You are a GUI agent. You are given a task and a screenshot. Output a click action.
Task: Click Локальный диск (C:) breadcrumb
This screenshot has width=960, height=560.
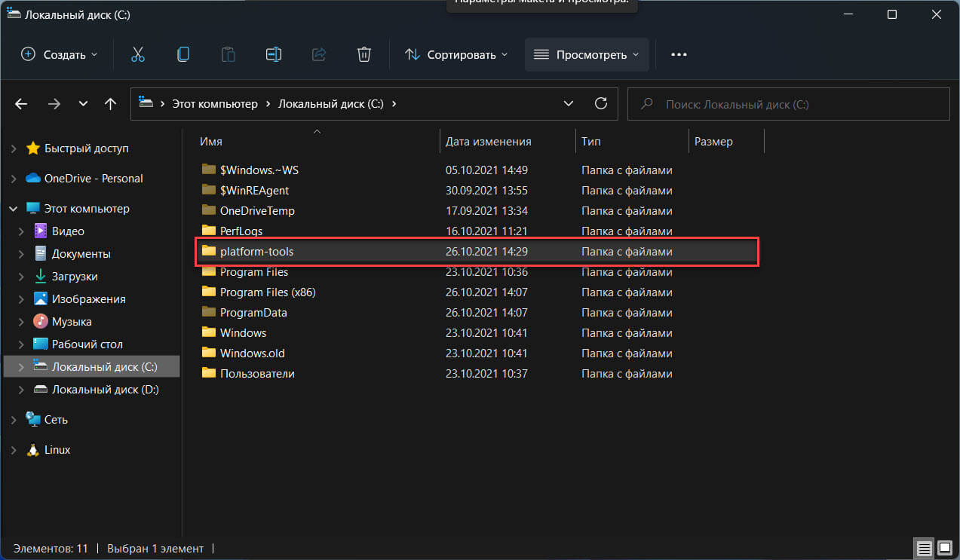coord(331,104)
